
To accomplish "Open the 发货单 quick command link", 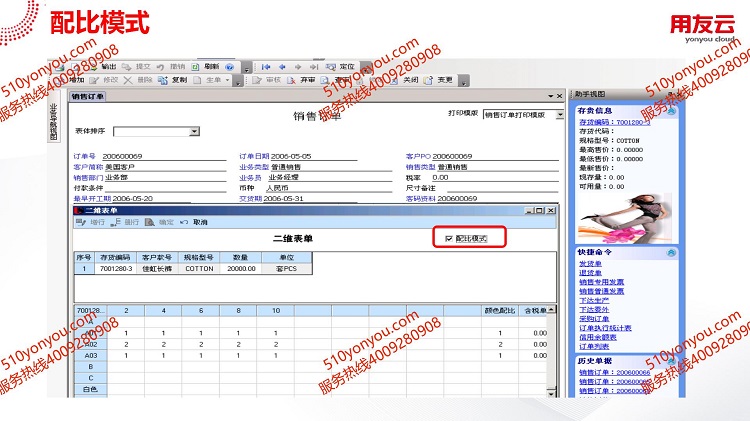I will tap(588, 263).
